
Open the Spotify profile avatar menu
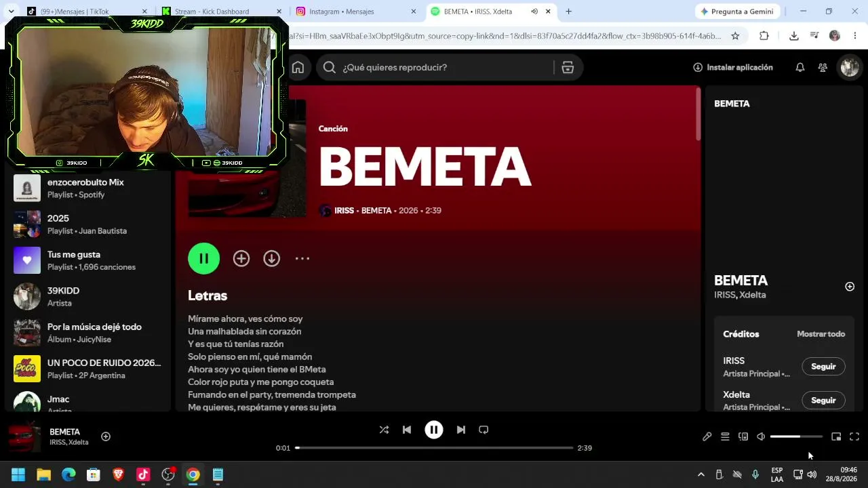click(850, 67)
